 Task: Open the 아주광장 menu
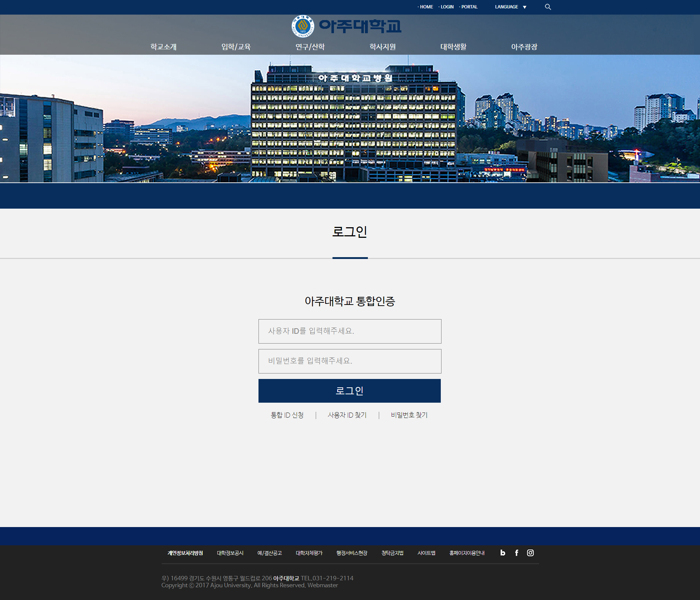[x=524, y=47]
